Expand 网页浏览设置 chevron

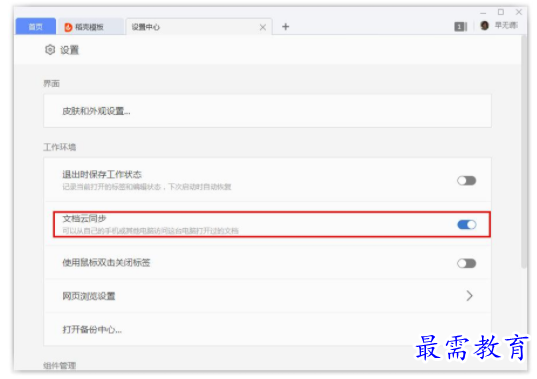(x=469, y=296)
